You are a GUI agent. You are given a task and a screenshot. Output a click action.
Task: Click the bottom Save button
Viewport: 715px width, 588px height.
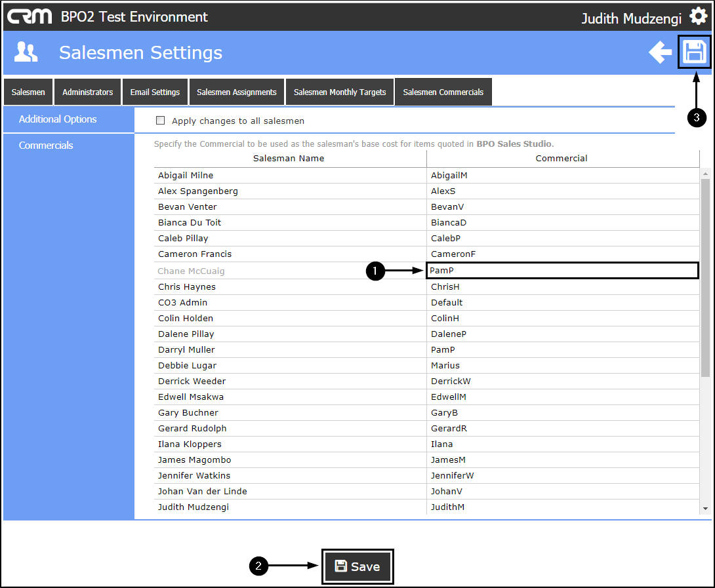[x=357, y=566]
